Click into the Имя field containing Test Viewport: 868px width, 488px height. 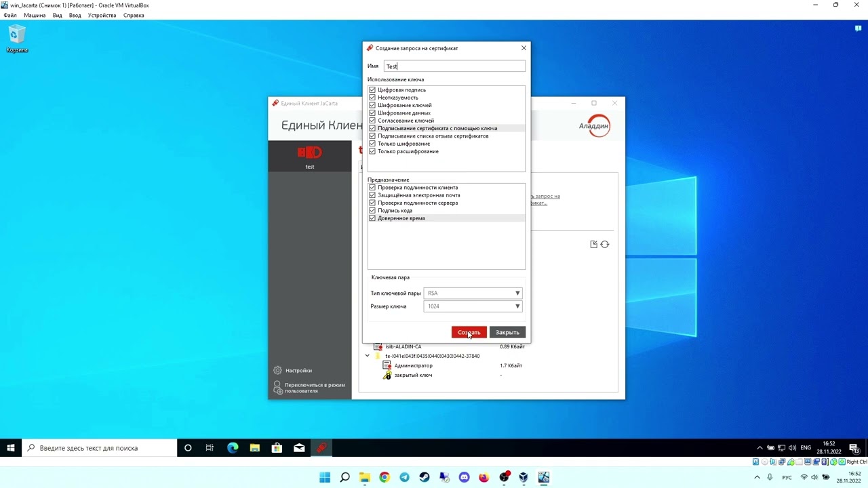point(454,66)
